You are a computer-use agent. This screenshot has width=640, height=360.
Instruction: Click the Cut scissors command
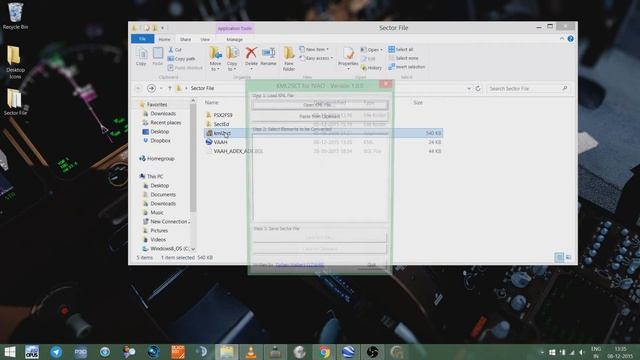176,49
